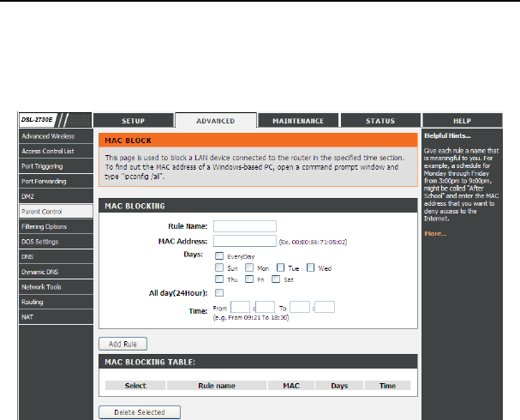The height and width of the screenshot is (420, 520).
Task: Go to the HELP tab
Action: click(463, 121)
